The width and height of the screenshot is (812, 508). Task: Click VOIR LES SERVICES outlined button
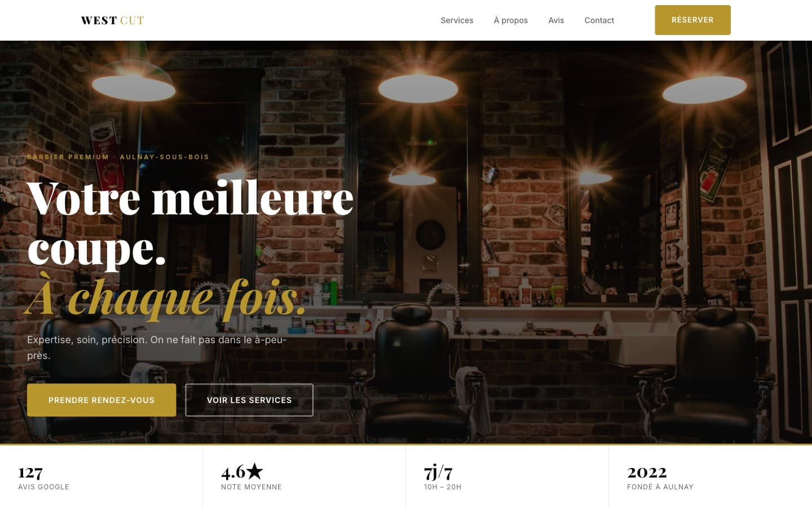[x=249, y=400]
